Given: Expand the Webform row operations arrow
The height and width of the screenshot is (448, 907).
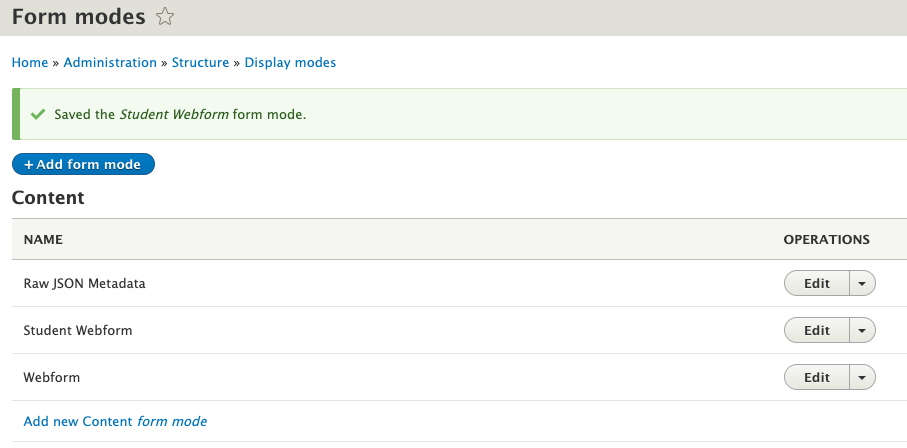Looking at the screenshot, I should tap(862, 377).
